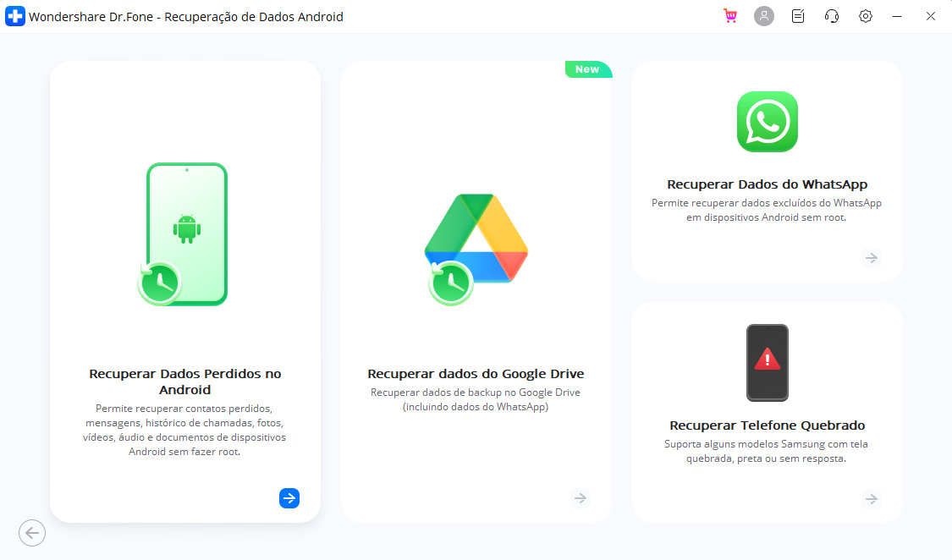Choose 'Recuperar Telefone Quebrado' option

[x=767, y=425]
